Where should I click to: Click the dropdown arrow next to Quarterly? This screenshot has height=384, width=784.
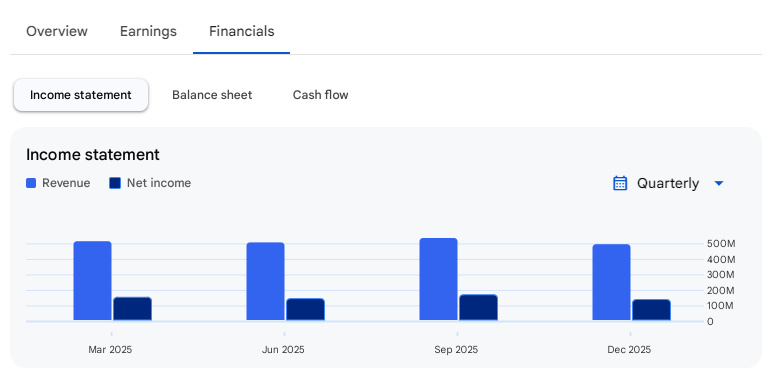[x=719, y=184]
